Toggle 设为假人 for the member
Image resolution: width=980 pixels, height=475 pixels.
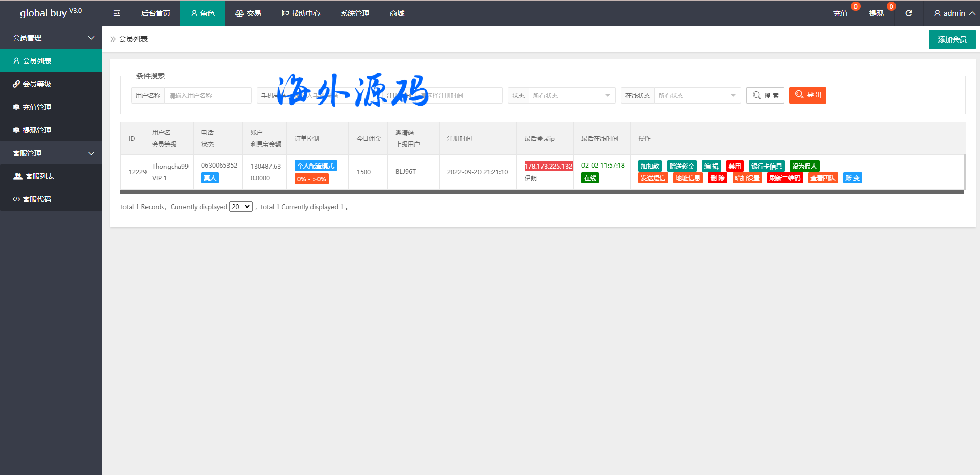pos(804,166)
